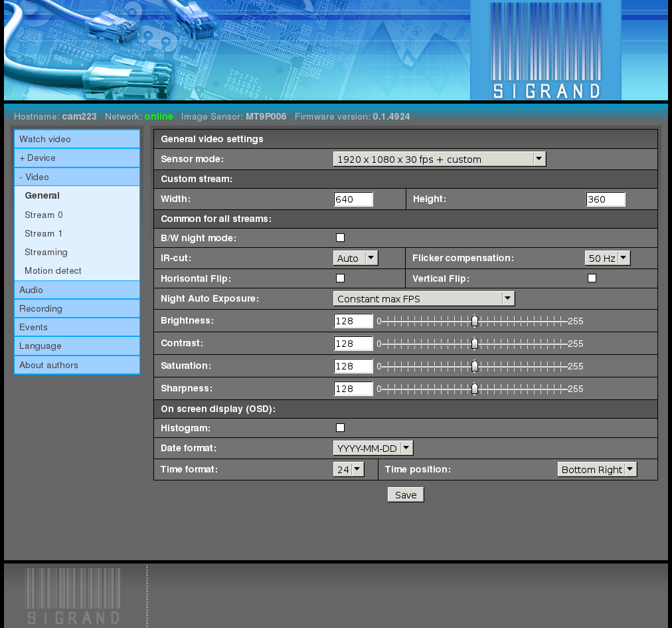This screenshot has width=672, height=628.
Task: Open the Night Auto Exposure dropdown
Action: click(x=424, y=299)
